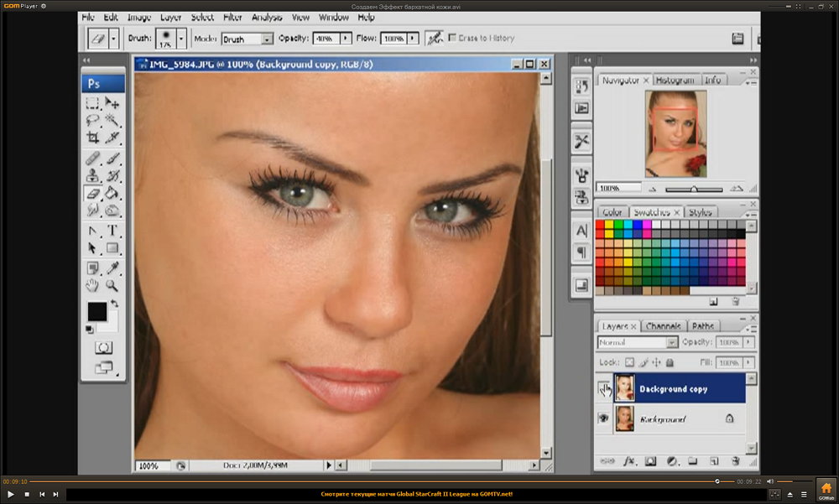Select the Lasso tool
839x504 pixels.
click(x=93, y=121)
